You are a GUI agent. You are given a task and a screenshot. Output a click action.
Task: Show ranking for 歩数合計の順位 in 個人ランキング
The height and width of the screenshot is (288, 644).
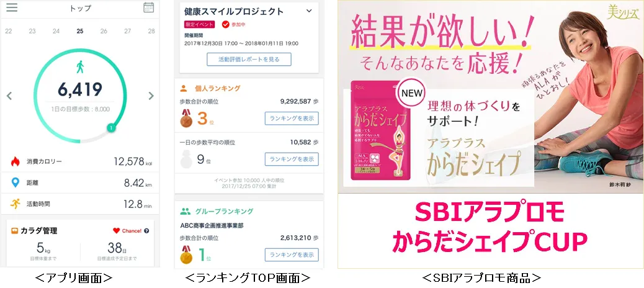coord(292,119)
